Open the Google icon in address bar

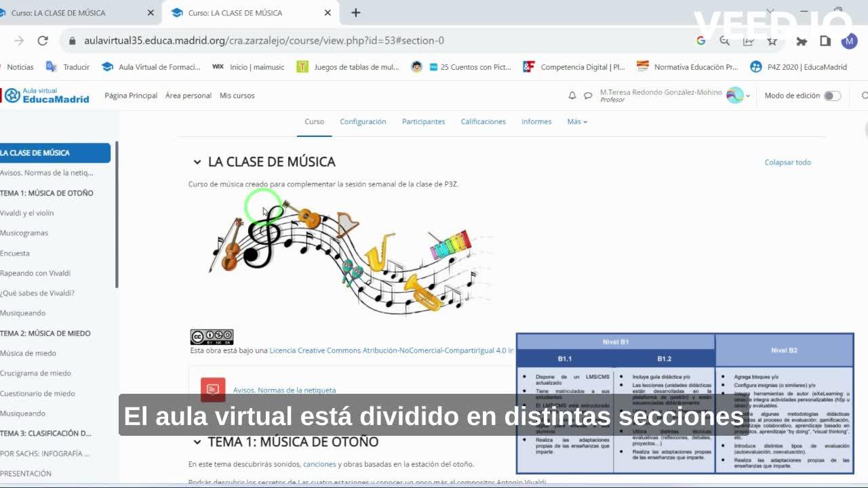point(701,41)
